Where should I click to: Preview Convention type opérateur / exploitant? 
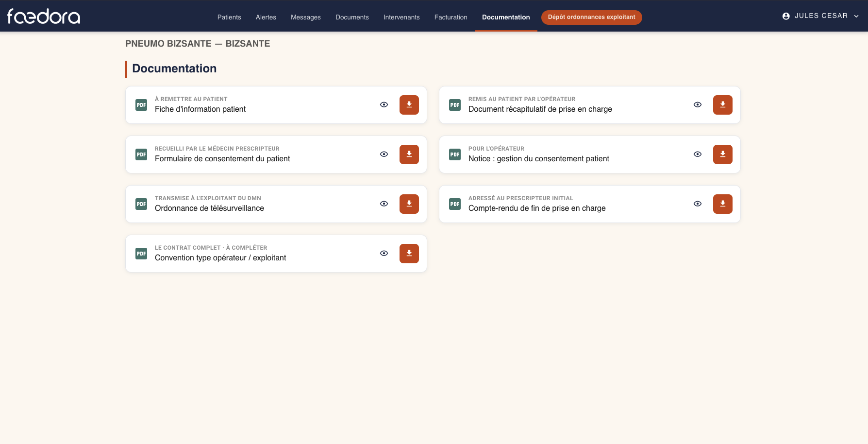tap(384, 254)
